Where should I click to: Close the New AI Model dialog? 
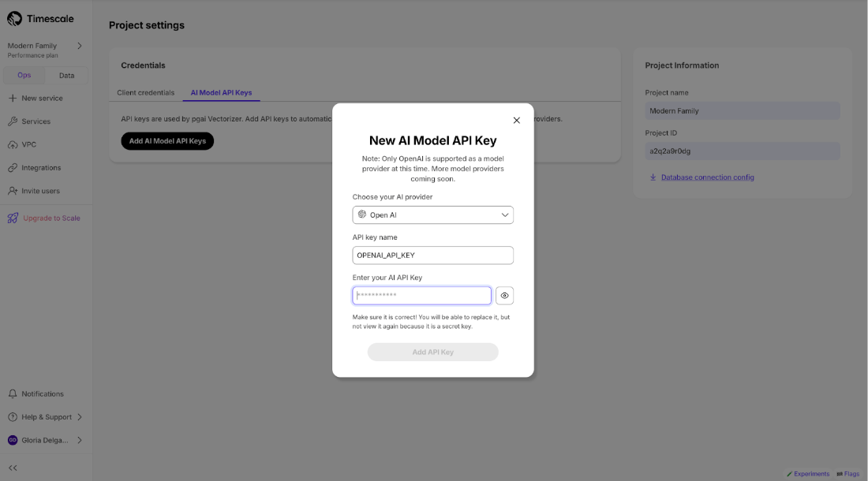(517, 121)
